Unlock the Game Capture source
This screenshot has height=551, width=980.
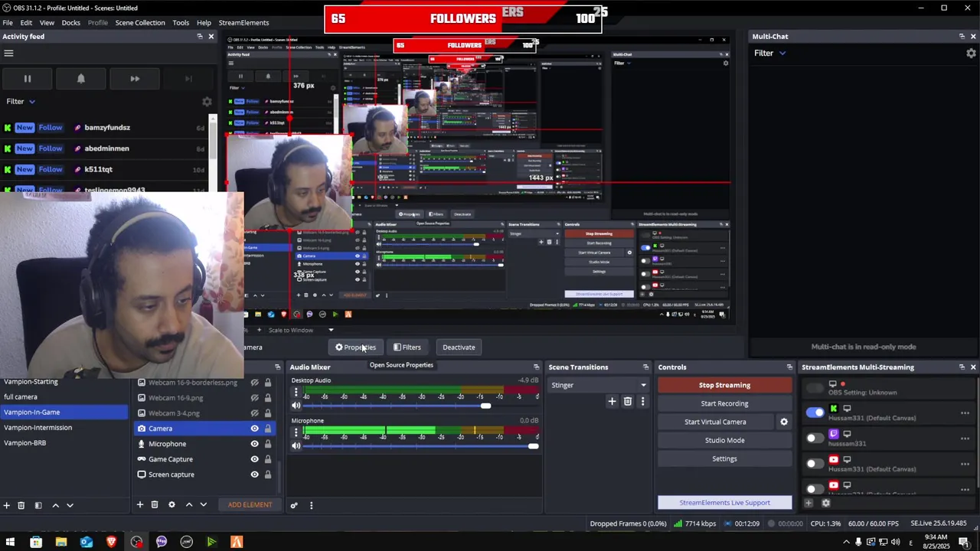coord(267,459)
